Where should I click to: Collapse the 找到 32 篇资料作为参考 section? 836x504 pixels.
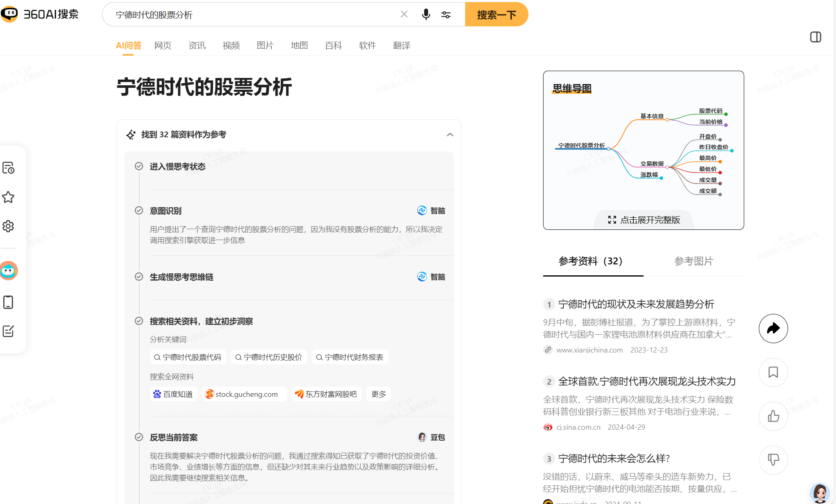point(450,135)
